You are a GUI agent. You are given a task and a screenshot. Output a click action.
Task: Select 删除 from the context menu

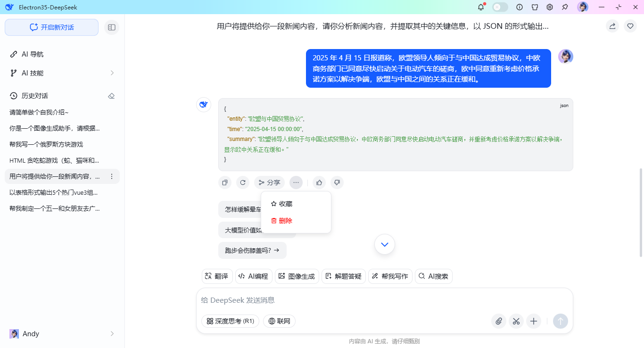(x=282, y=220)
